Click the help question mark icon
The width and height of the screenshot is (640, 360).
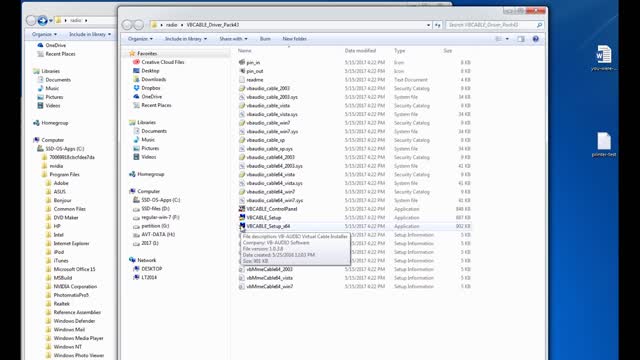click(x=536, y=39)
